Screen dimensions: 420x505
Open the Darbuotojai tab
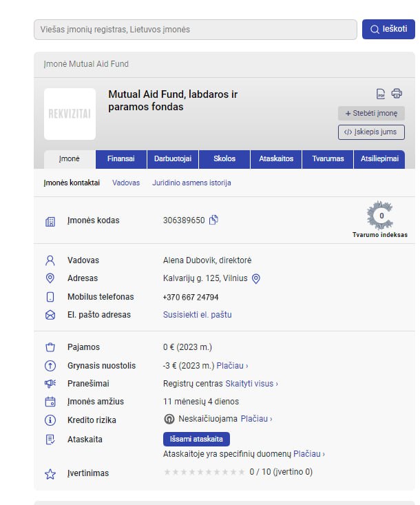point(173,159)
